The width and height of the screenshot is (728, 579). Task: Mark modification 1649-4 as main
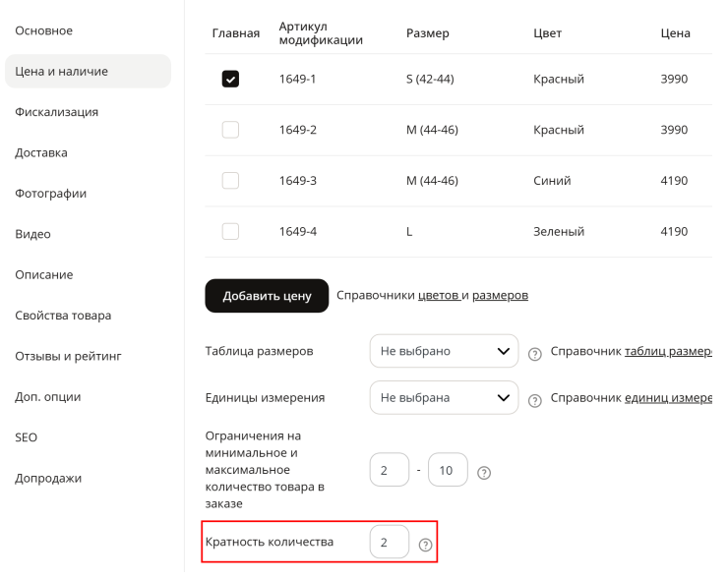pyautogui.click(x=230, y=231)
